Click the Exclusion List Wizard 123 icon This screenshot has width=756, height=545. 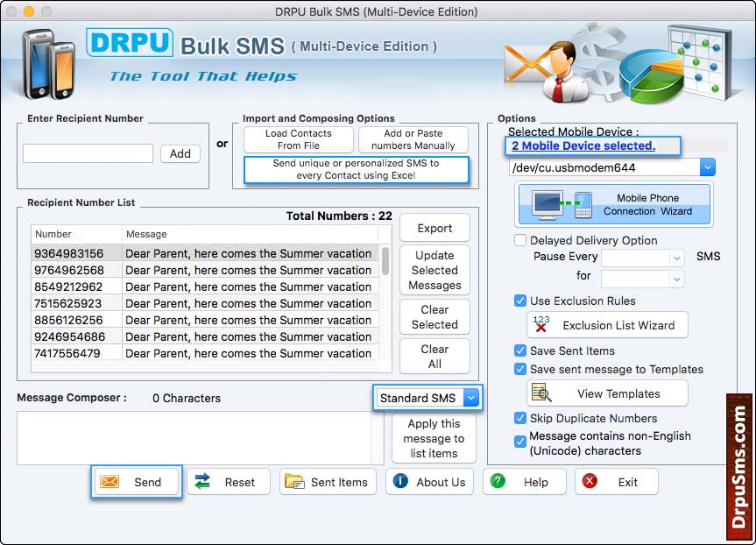541,324
